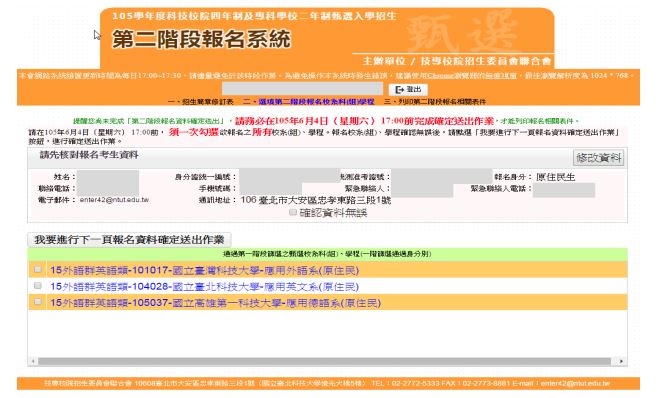This screenshot has height=398, width=659.
Task: Click the gray field left of 登出
Action: pyautogui.click(x=303, y=89)
